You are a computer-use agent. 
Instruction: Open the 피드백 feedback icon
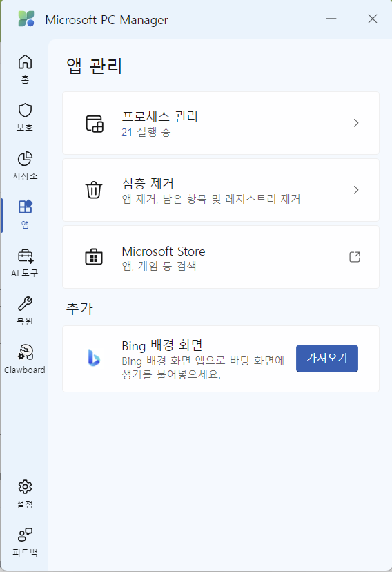tap(25, 535)
